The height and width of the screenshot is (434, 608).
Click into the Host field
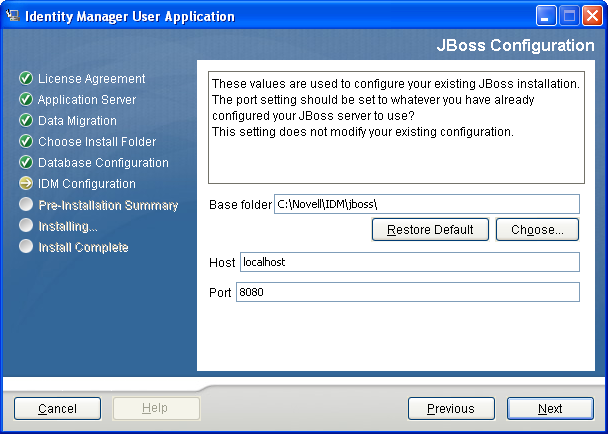410,262
